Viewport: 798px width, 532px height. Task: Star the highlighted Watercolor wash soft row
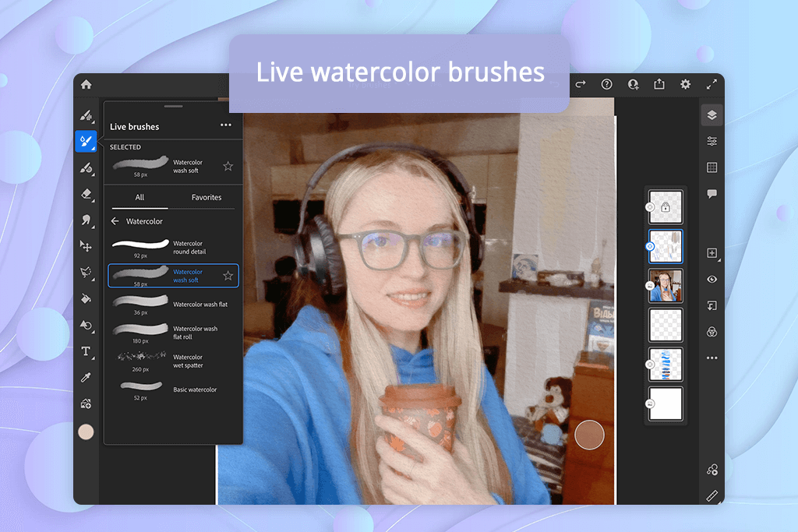coord(228,276)
